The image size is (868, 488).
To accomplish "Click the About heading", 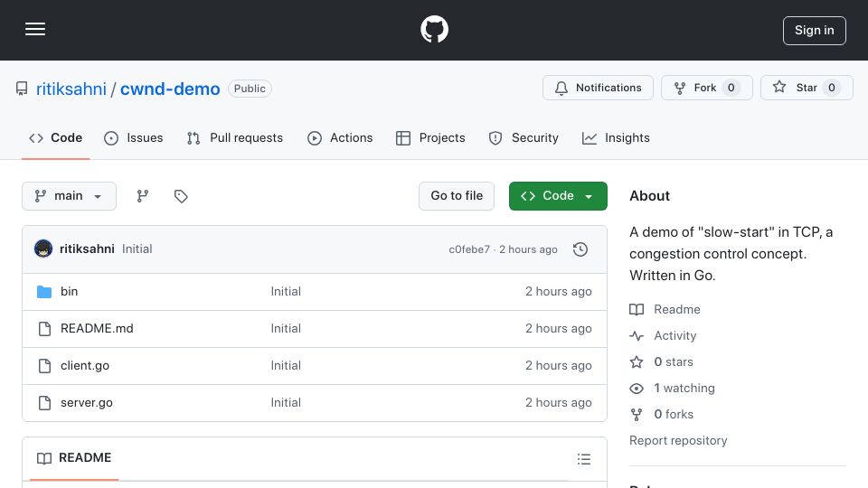I will [649, 196].
